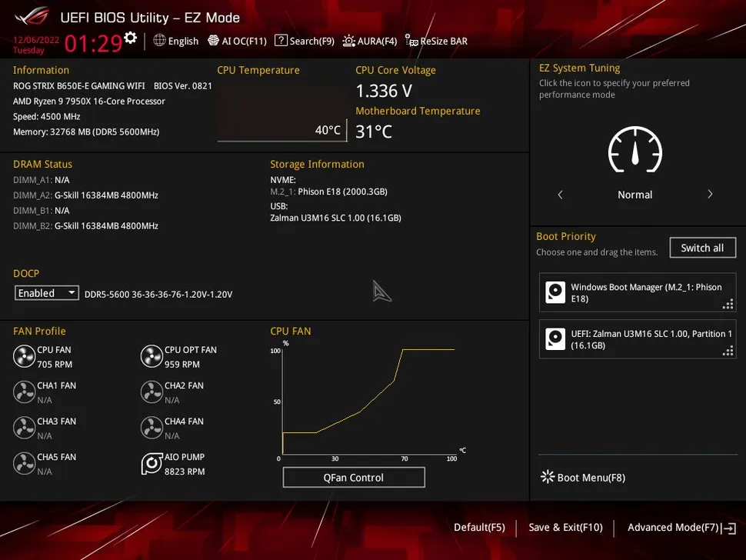This screenshot has width=746, height=560.
Task: Open the DOCP Enabled dropdown
Action: (x=47, y=293)
